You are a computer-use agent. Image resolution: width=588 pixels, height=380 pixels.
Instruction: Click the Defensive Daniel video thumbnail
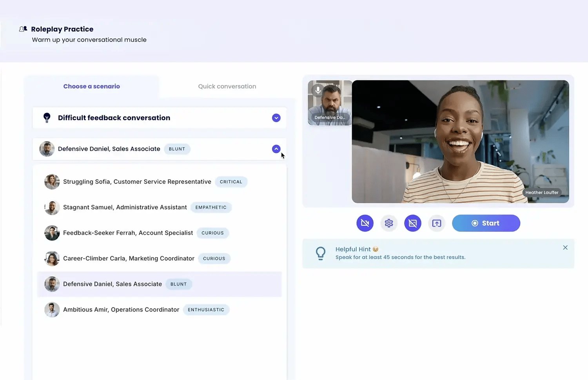(x=330, y=103)
